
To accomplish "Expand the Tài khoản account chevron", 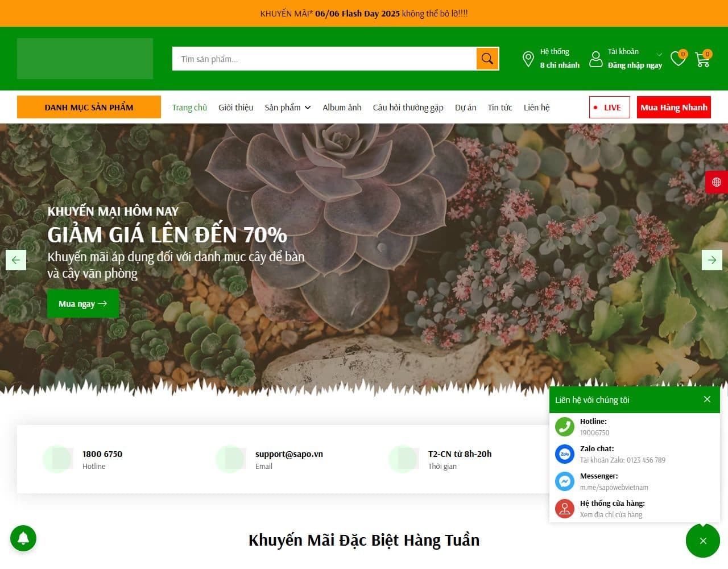I will [x=659, y=55].
